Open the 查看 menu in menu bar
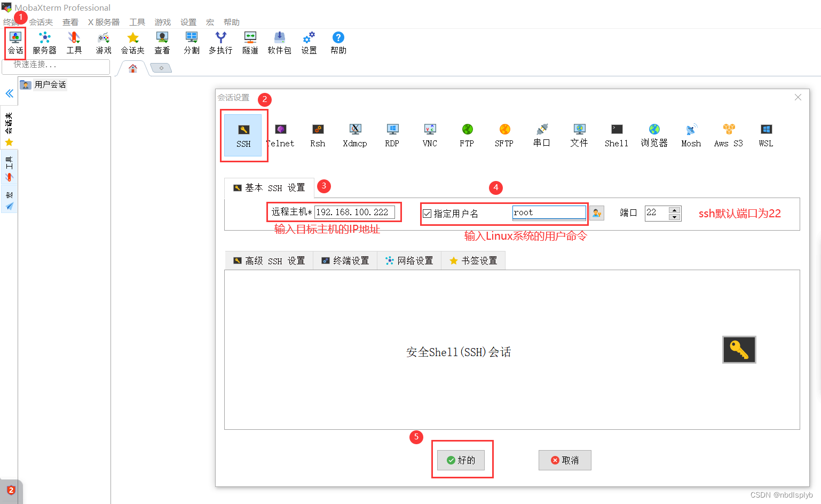 pos(70,22)
